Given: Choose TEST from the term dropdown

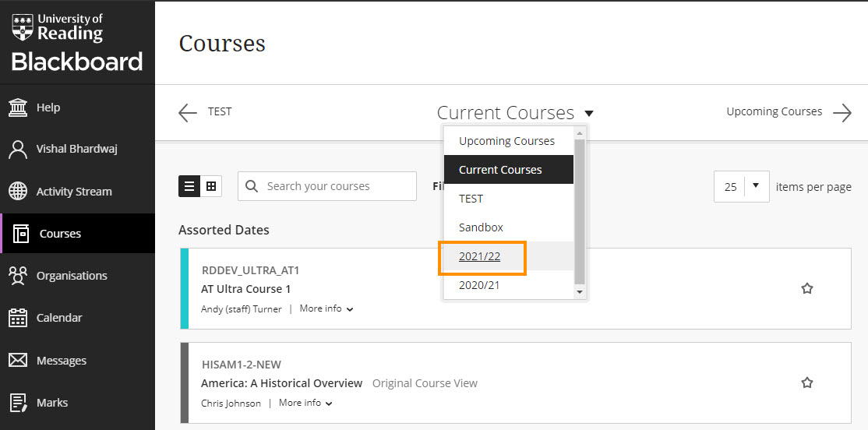Looking at the screenshot, I should pos(508,198).
